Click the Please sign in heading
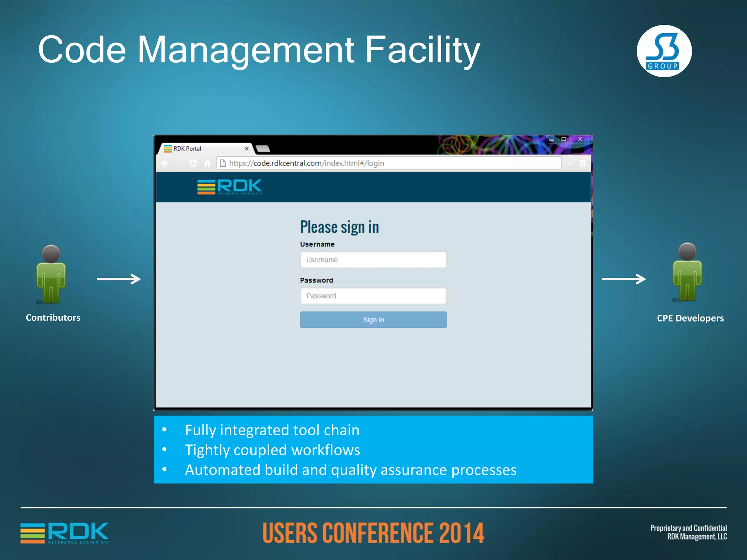Image resolution: width=747 pixels, height=560 pixels. tap(339, 227)
